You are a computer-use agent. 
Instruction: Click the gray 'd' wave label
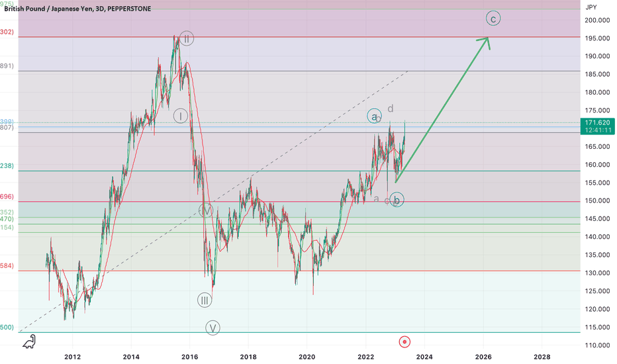pos(391,109)
